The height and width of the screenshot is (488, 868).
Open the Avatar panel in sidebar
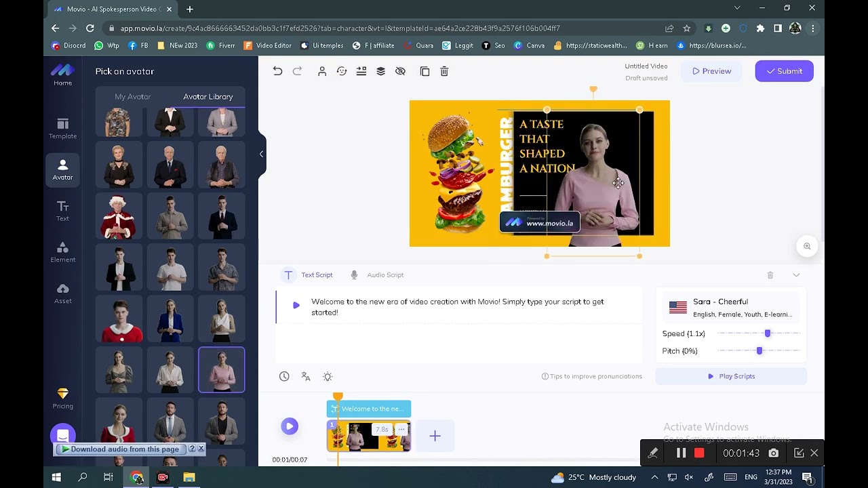(62, 169)
